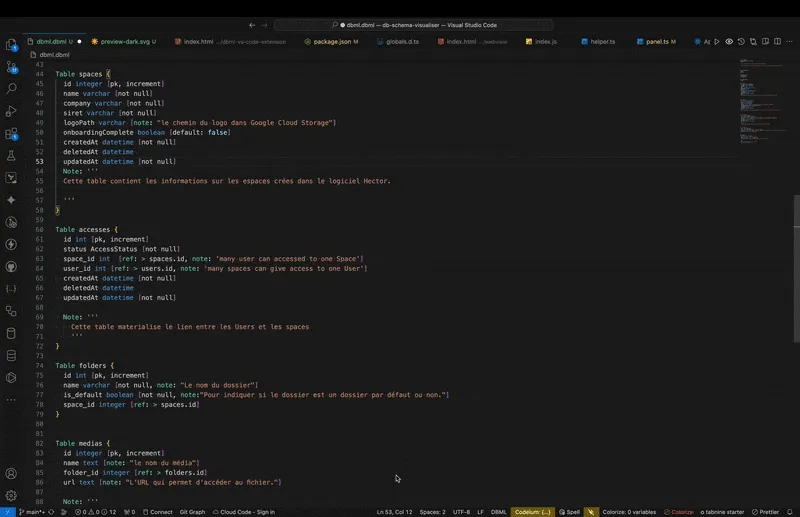The width and height of the screenshot is (800, 517).
Task: Open the Testing flask view
Action: (x=11, y=156)
